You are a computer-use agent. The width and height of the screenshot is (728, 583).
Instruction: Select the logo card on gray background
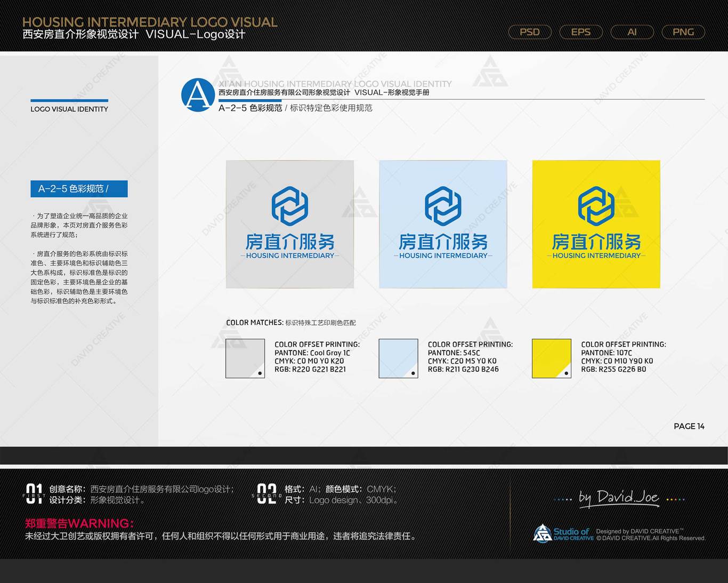coord(290,224)
